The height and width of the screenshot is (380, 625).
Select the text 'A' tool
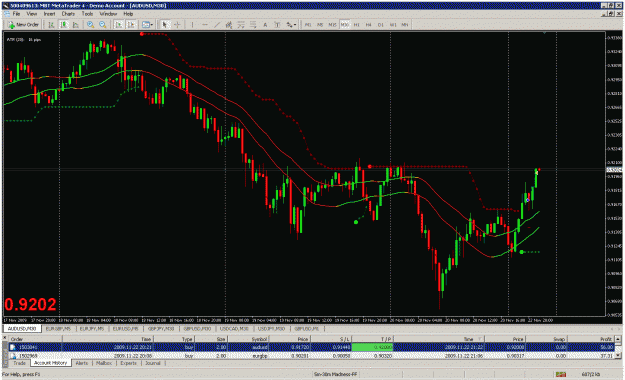[x=265, y=25]
